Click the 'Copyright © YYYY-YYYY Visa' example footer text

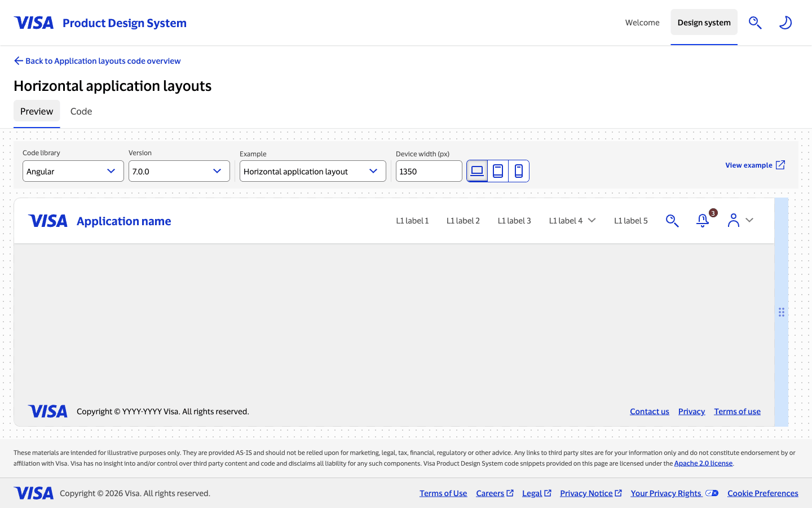[163, 411]
